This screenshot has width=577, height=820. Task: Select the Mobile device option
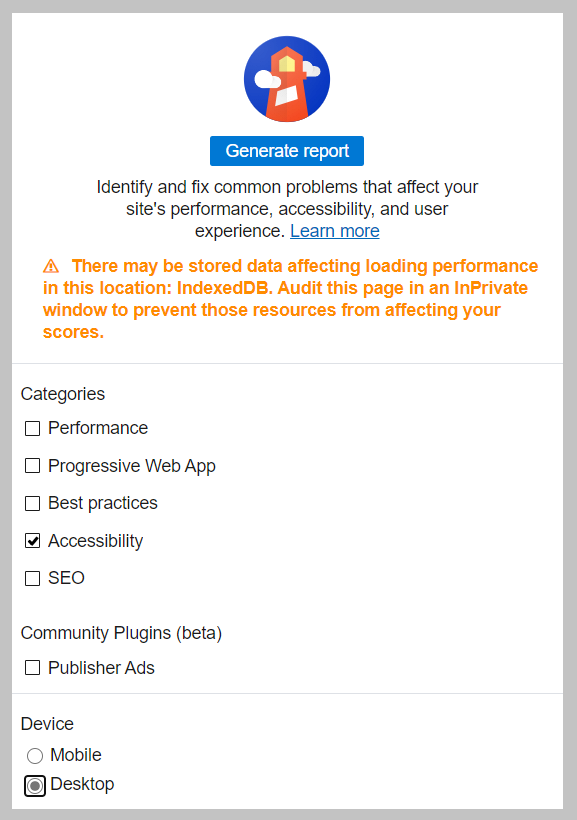[x=35, y=756]
